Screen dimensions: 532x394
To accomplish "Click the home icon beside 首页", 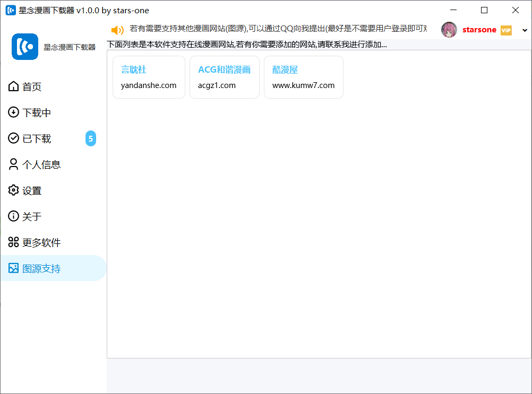I will (x=13, y=86).
